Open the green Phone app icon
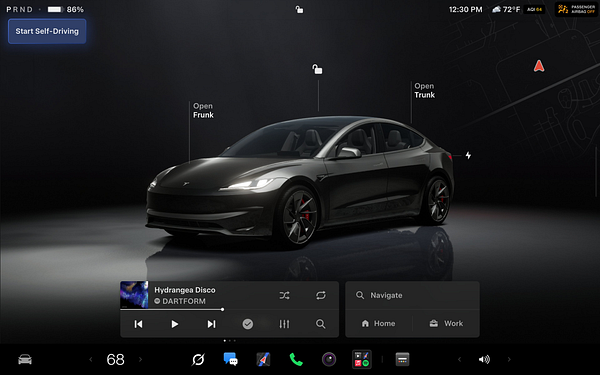The width and height of the screenshot is (600, 375). click(296, 359)
